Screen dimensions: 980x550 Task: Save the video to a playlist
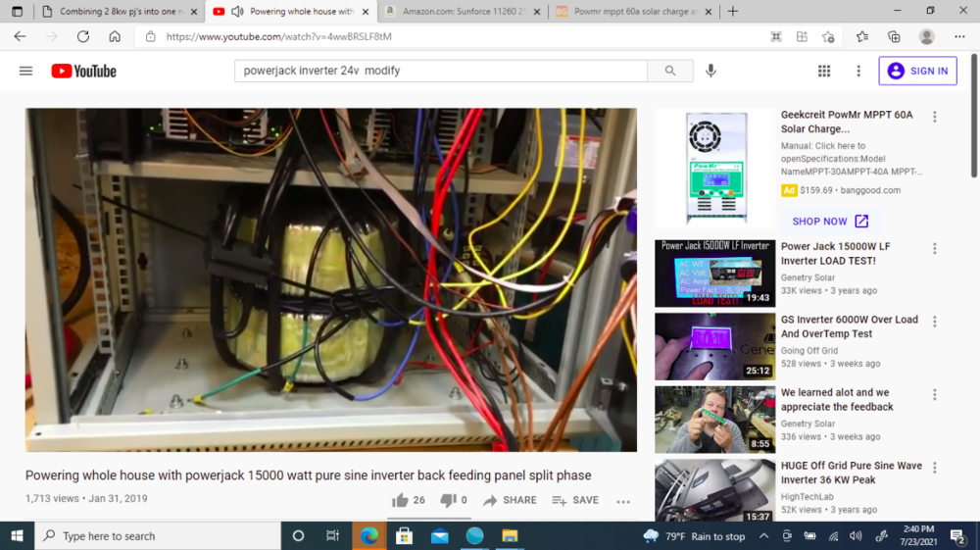pos(575,500)
